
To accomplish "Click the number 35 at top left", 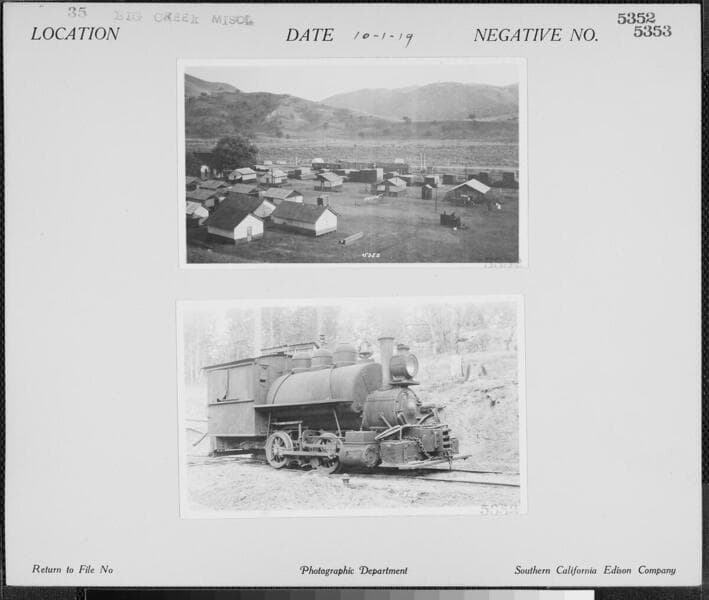I will [77, 12].
